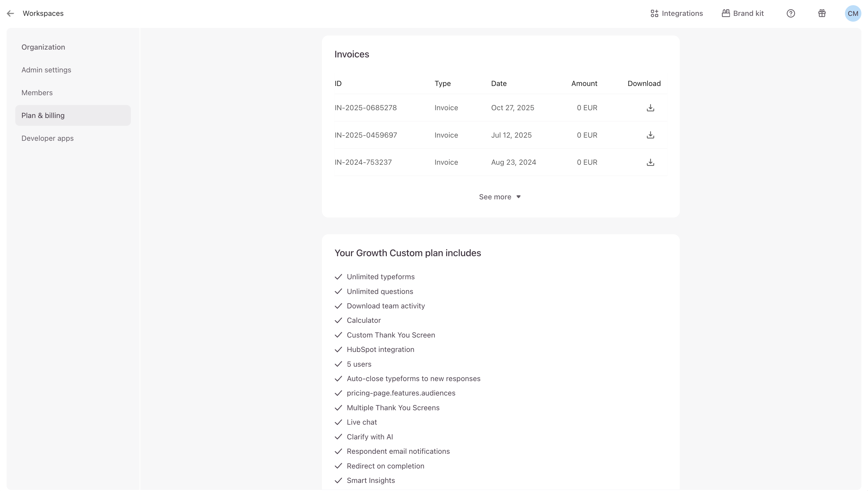Image resolution: width=868 pixels, height=491 pixels.
Task: Download the Jul 12, 2025 invoice
Action: point(650,135)
